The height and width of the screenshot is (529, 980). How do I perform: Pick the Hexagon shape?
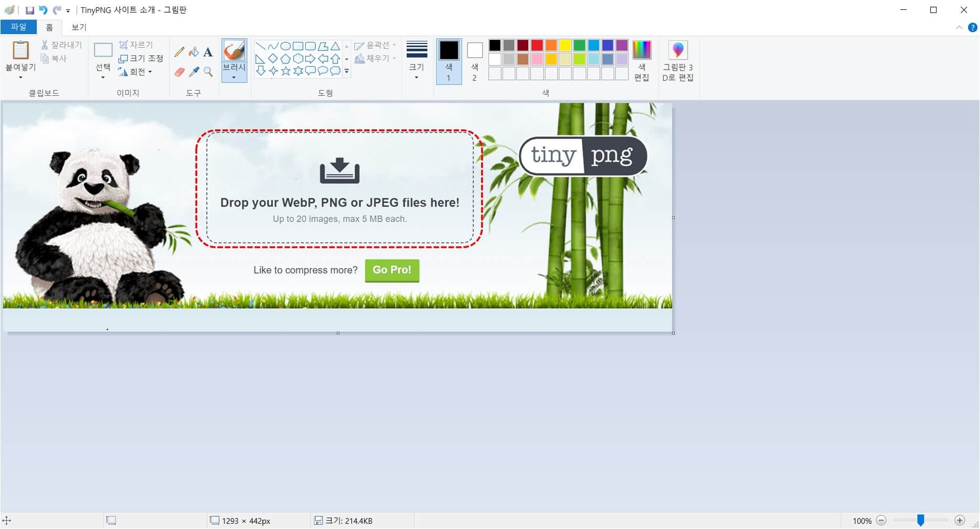pyautogui.click(x=298, y=59)
